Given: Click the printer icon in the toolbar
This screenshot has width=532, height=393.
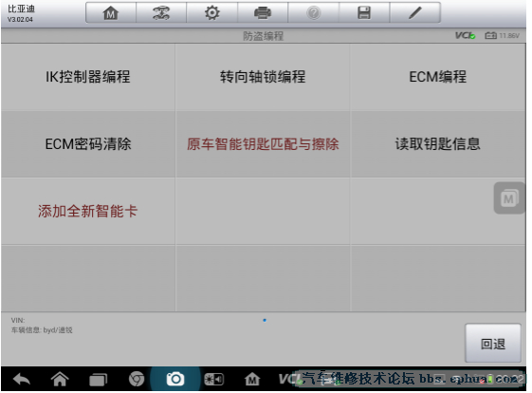Looking at the screenshot, I should [263, 13].
